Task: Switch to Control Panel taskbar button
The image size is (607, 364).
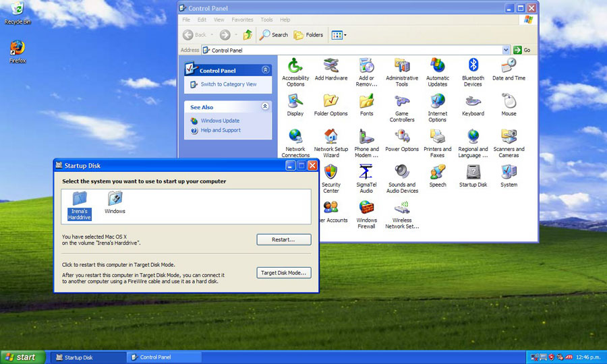Action: coord(164,357)
